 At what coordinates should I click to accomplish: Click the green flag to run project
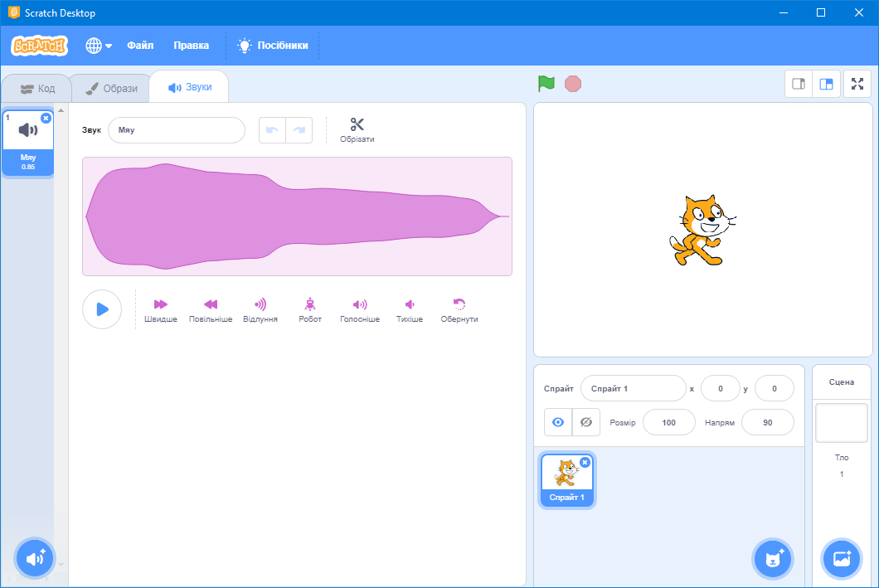point(546,83)
